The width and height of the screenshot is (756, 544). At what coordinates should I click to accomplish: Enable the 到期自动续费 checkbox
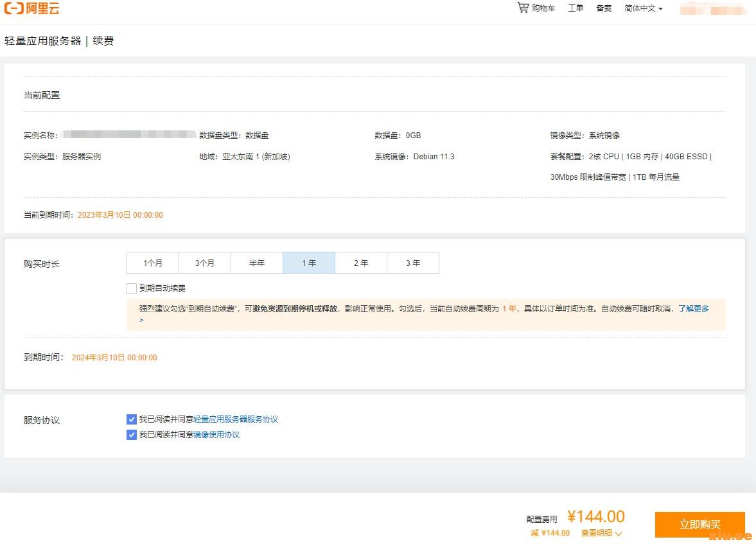132,288
